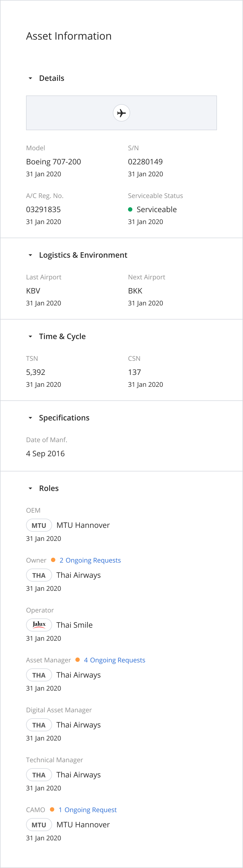243x868 pixels.
Task: Collapse the Logistics & Environment section
Action: pyautogui.click(x=30, y=255)
